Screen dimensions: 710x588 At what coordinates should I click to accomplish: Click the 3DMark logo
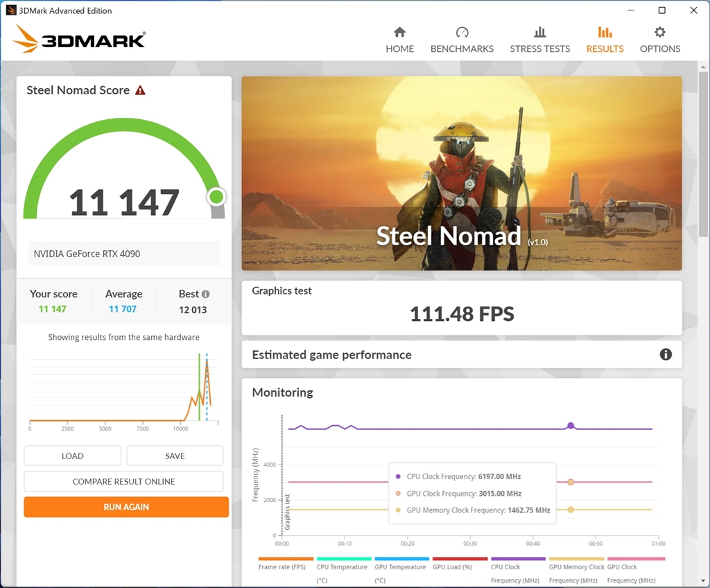click(x=79, y=39)
